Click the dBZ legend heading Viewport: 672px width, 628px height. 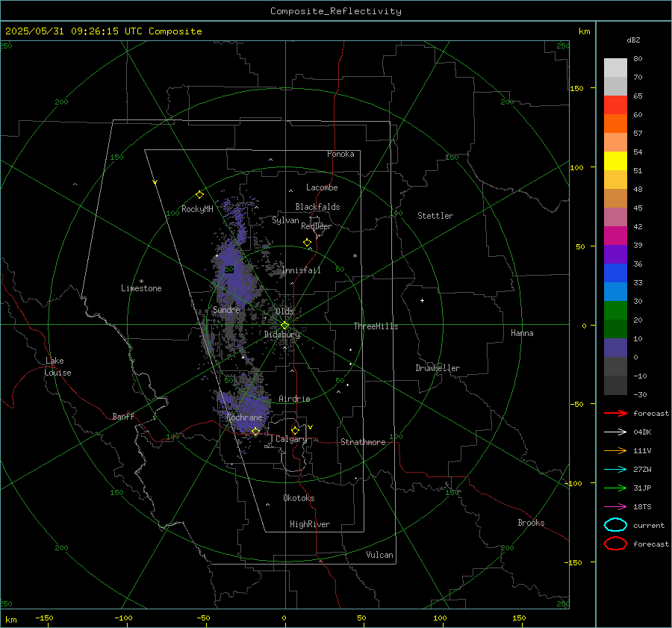[633, 40]
